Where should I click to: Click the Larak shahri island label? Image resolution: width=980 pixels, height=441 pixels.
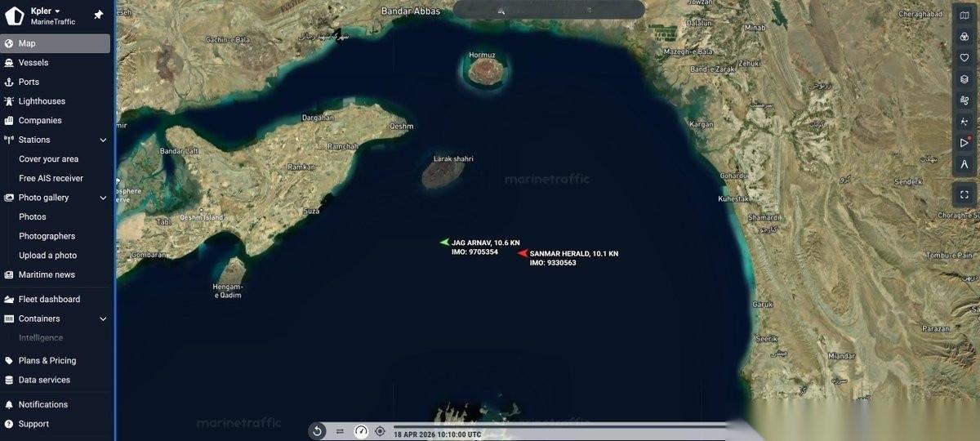[x=453, y=158]
